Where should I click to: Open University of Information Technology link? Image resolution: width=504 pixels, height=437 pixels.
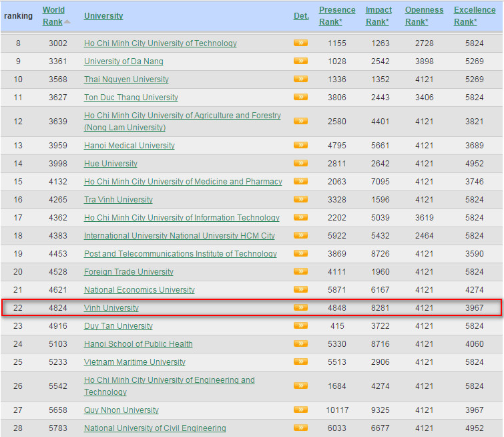coord(182,218)
